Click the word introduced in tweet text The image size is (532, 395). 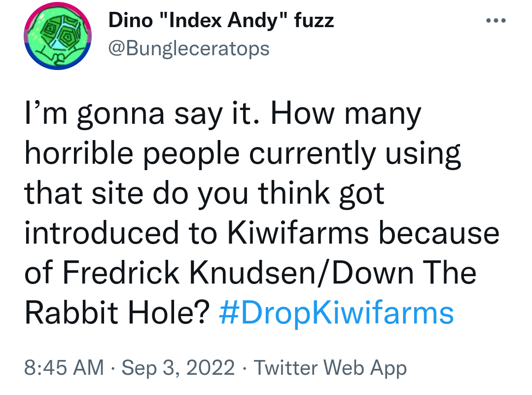click(x=102, y=233)
